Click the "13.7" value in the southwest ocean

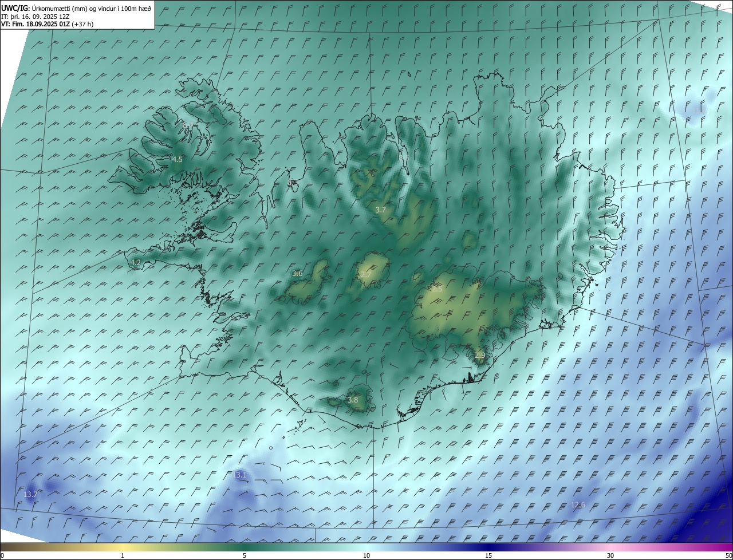tap(31, 495)
